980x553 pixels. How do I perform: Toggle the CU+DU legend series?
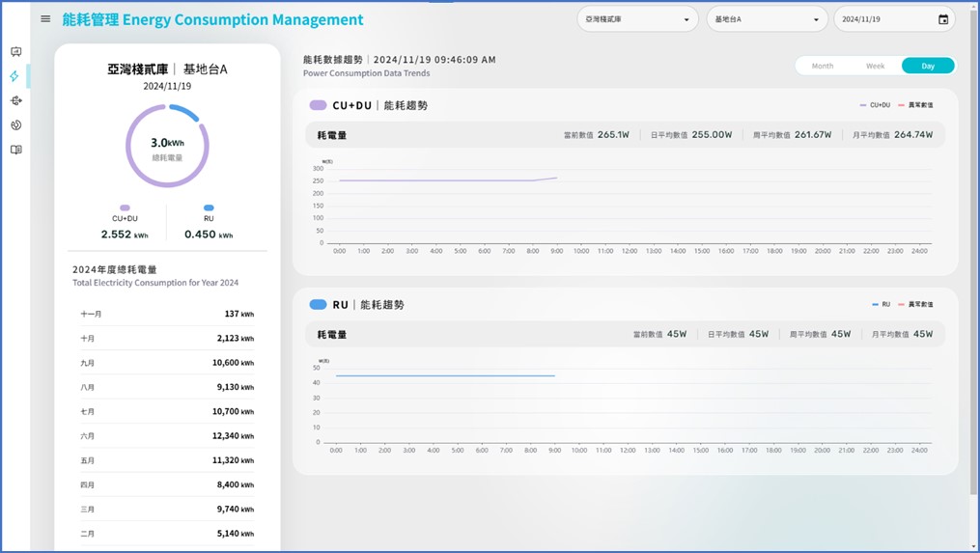point(875,105)
